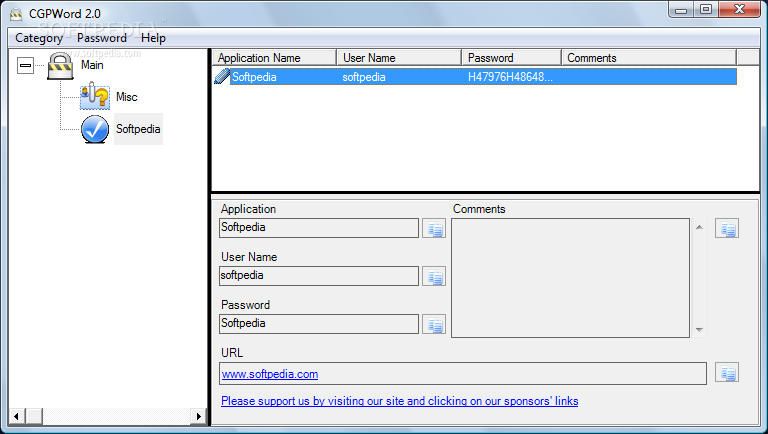
Task: Click the pencil icon in the Softpedia row
Action: pyautogui.click(x=222, y=77)
